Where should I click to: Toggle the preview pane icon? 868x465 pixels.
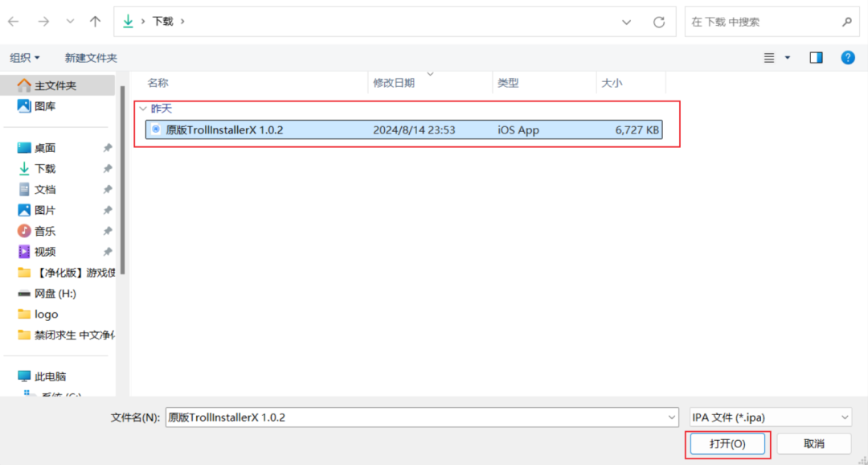pyautogui.click(x=816, y=58)
